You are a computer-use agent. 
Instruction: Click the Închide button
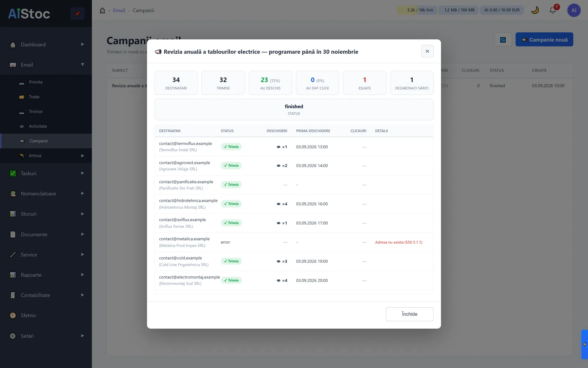point(409,314)
